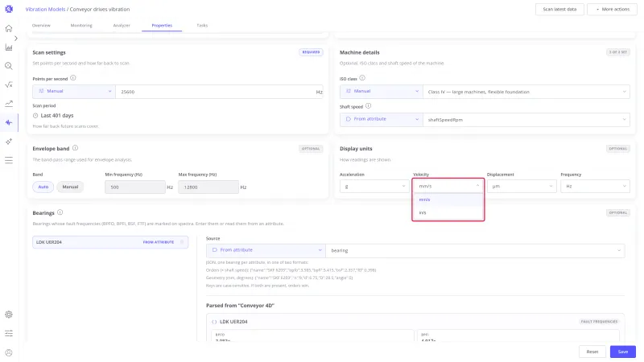Open the three-line menu icon in sidebar
The height and width of the screenshot is (362, 644).
(9, 160)
